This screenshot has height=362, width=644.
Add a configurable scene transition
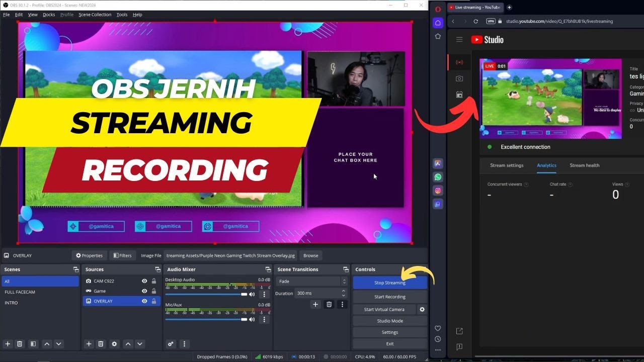[x=315, y=304]
